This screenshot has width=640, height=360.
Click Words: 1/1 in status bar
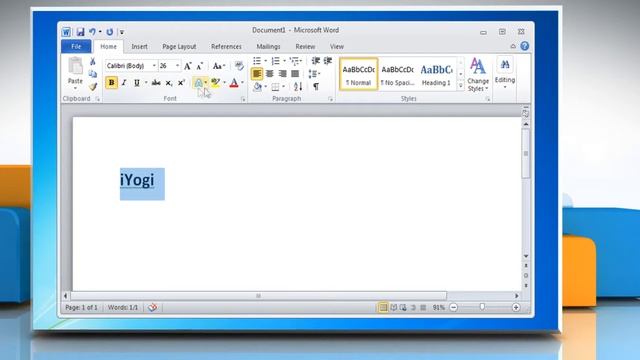pyautogui.click(x=123, y=307)
